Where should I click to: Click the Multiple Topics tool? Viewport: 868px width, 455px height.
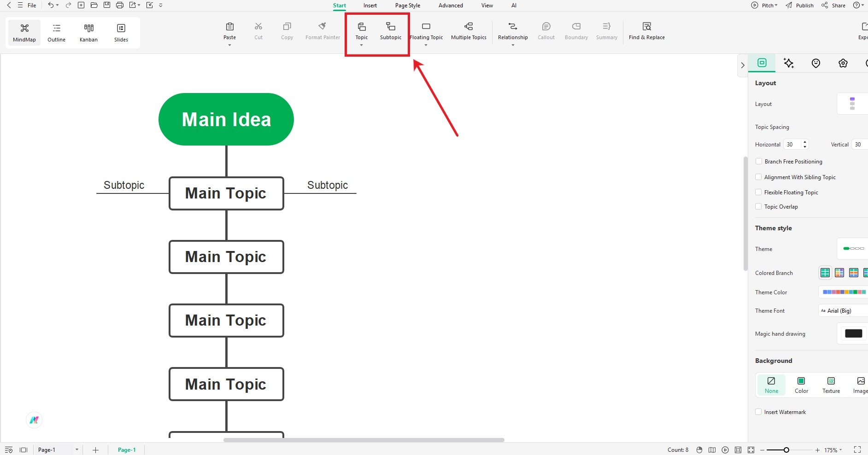(x=469, y=31)
